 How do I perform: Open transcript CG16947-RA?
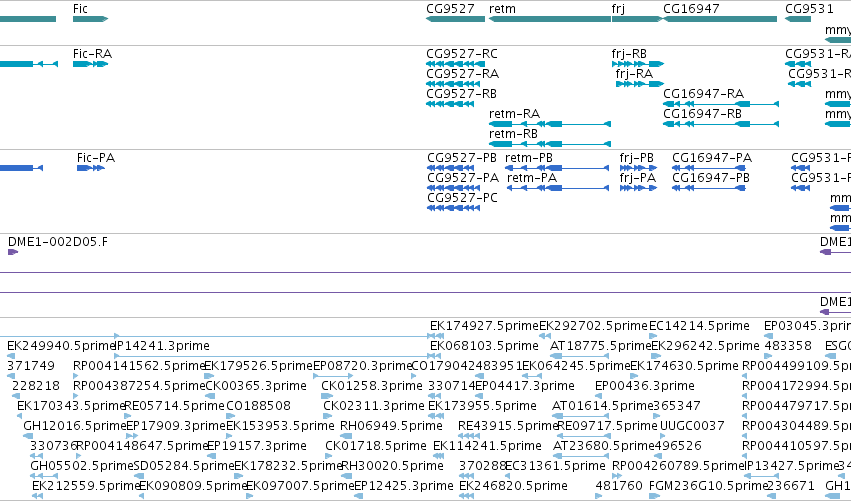[703, 94]
